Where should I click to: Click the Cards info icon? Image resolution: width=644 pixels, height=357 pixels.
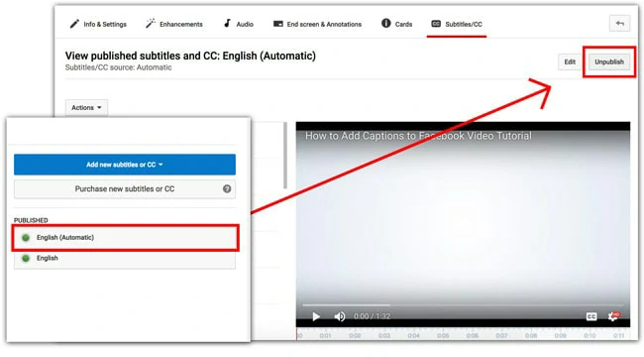coord(386,23)
